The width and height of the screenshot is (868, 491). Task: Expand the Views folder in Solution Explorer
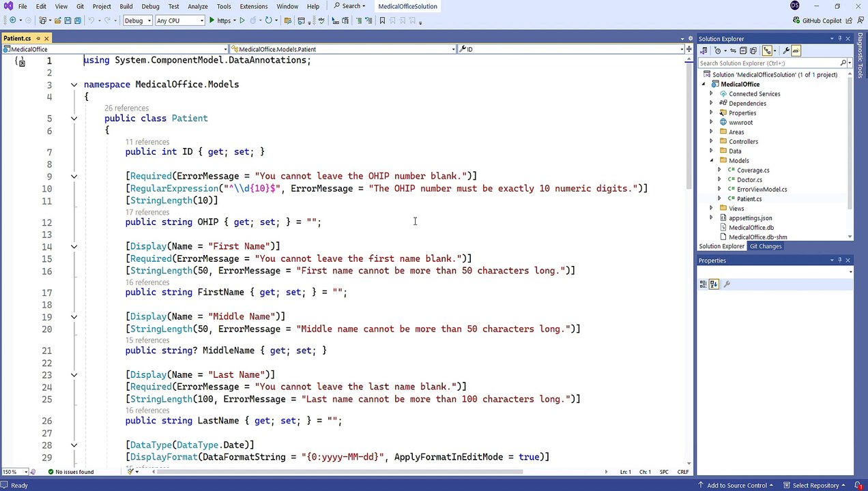coord(712,209)
